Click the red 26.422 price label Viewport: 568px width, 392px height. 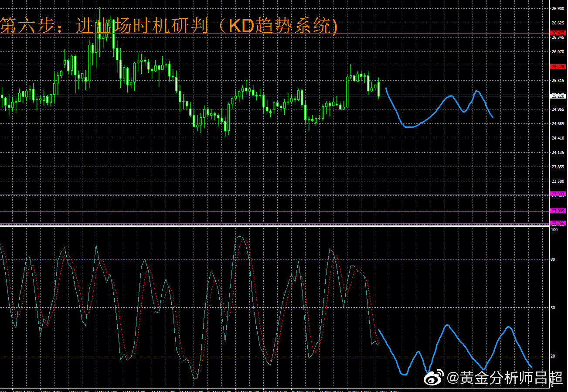tap(558, 33)
